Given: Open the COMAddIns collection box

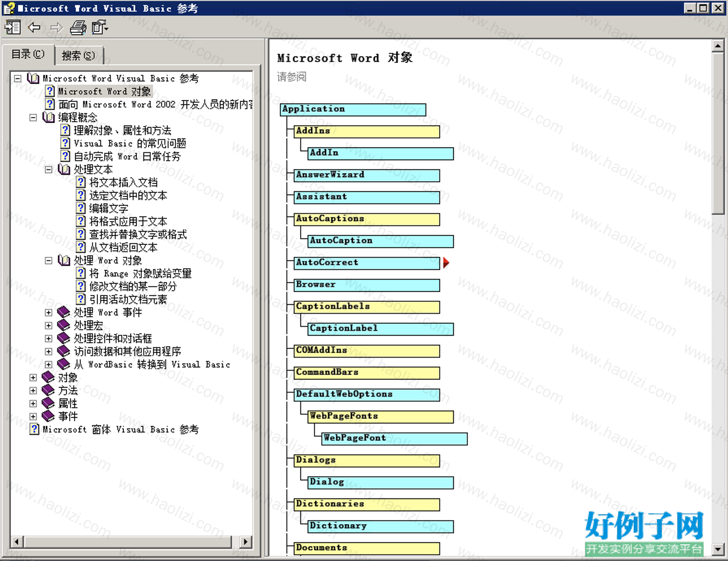Looking at the screenshot, I should 367,351.
